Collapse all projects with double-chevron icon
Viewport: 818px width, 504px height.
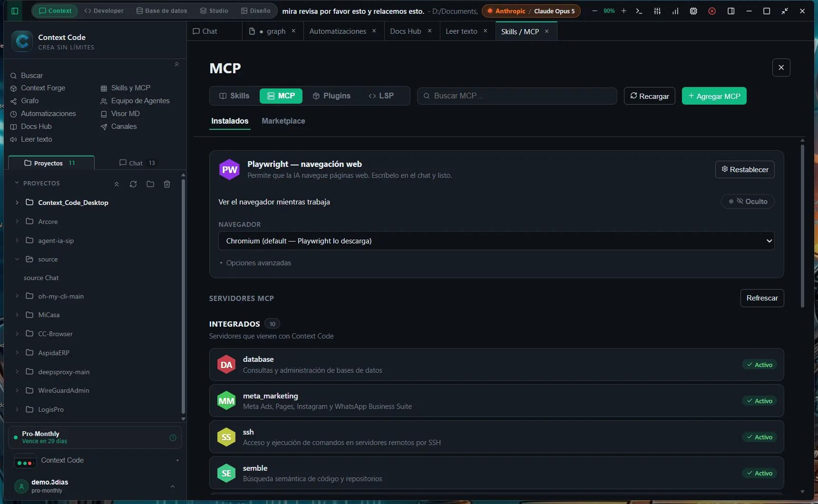(x=117, y=184)
